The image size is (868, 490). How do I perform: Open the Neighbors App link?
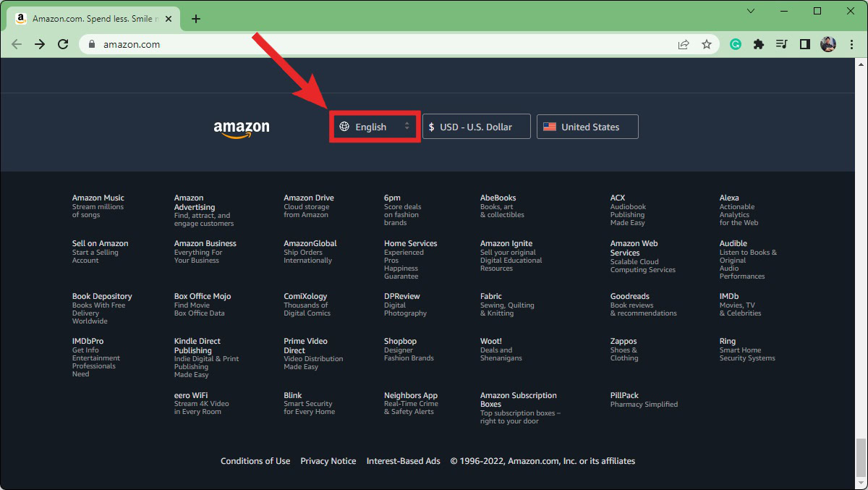click(411, 395)
